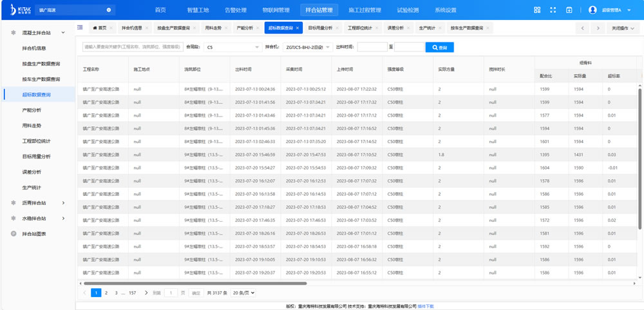Open the 20 条/页 page size dropdown
Image resolution: width=644 pixels, height=310 pixels.
coord(243,293)
